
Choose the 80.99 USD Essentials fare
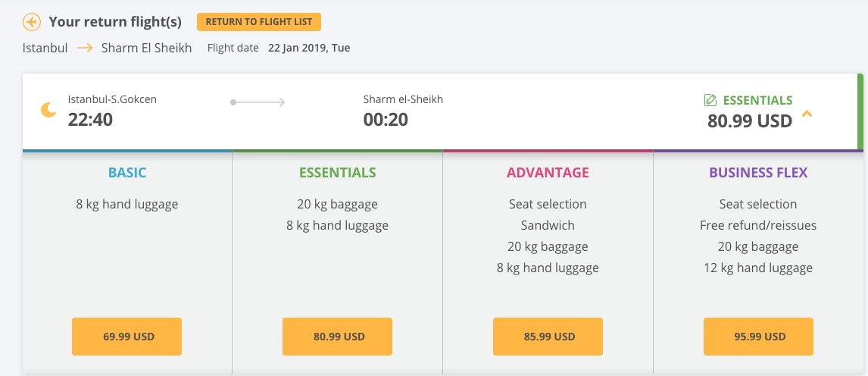[x=337, y=336]
